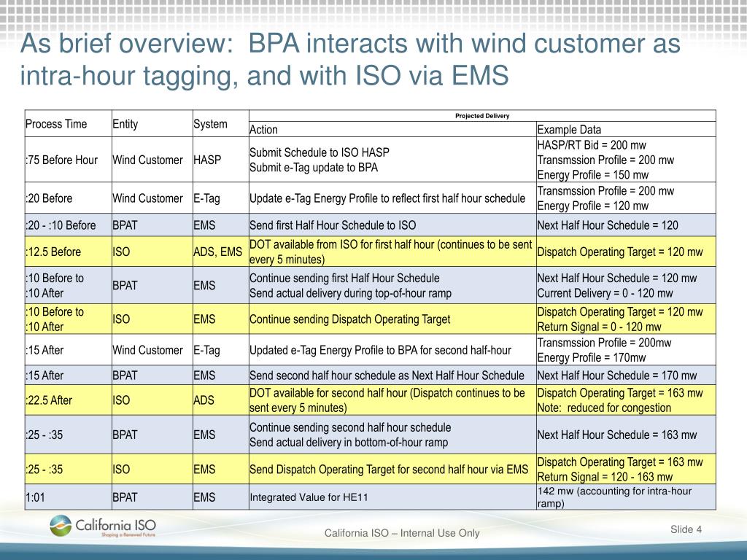Click 'Integrated Value for HE11' text
The width and height of the screenshot is (747, 560).
pos(309,497)
